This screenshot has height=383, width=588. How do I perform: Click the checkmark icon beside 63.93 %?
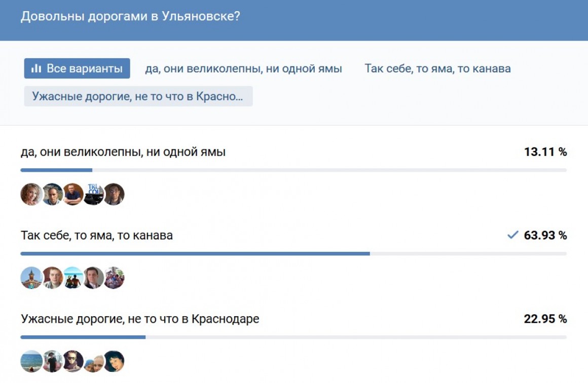[512, 235]
